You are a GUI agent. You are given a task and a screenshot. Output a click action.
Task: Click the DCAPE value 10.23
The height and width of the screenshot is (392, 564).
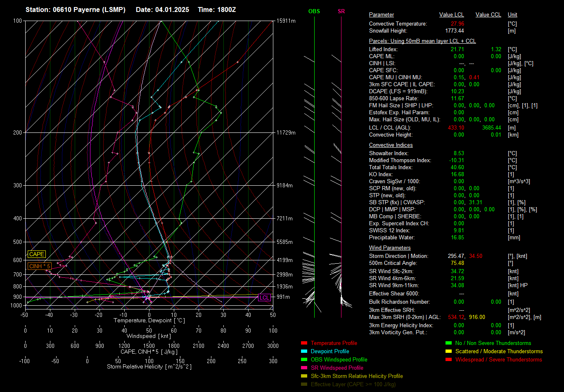click(x=457, y=92)
